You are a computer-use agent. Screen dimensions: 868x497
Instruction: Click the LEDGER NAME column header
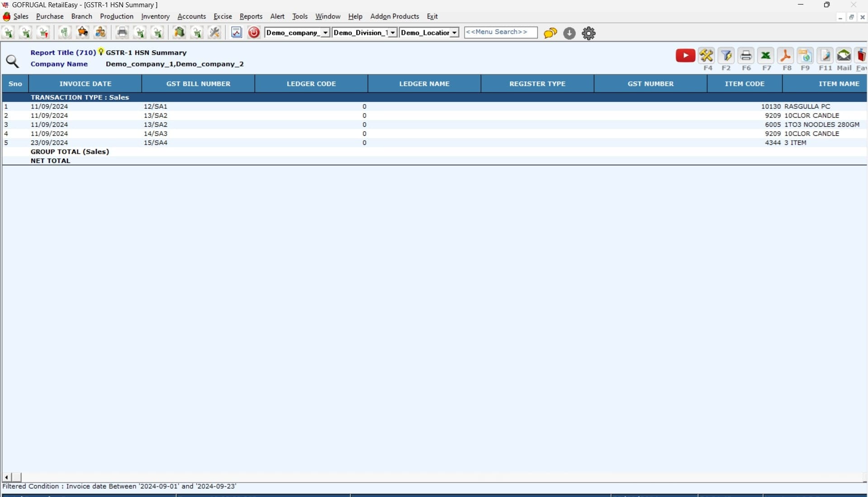pyautogui.click(x=424, y=84)
